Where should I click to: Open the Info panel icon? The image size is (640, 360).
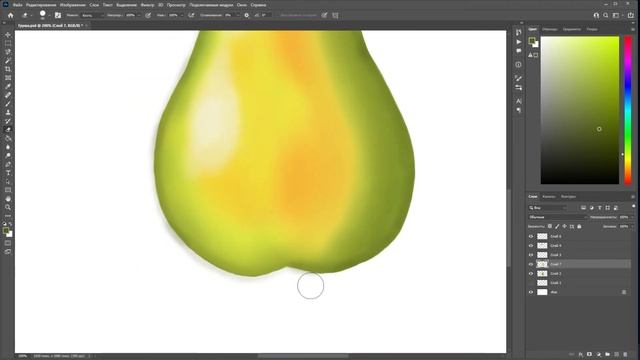[518, 64]
